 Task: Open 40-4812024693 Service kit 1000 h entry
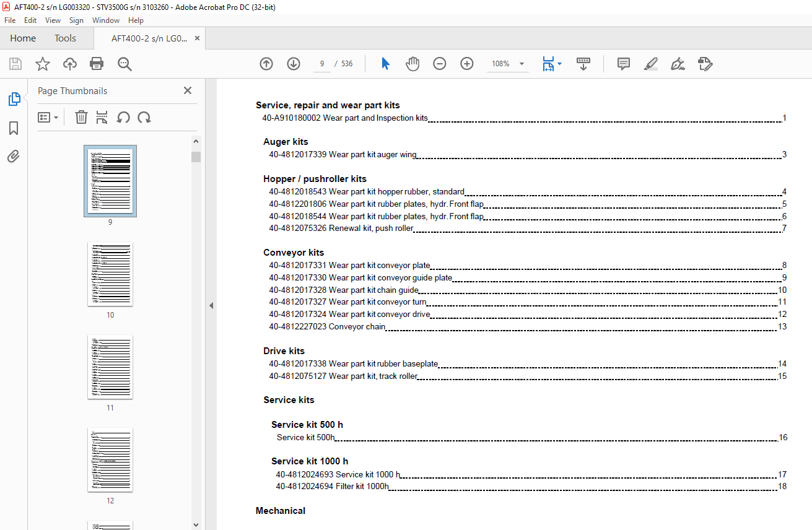[x=531, y=474]
